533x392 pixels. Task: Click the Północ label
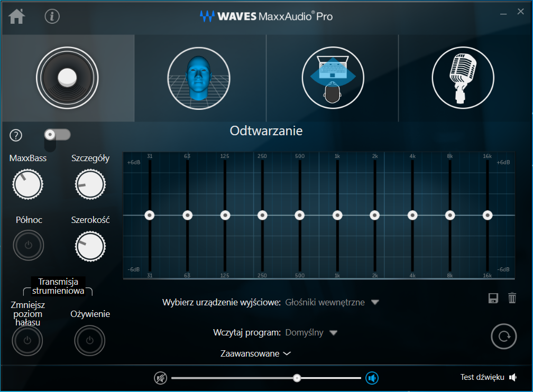pyautogui.click(x=29, y=220)
